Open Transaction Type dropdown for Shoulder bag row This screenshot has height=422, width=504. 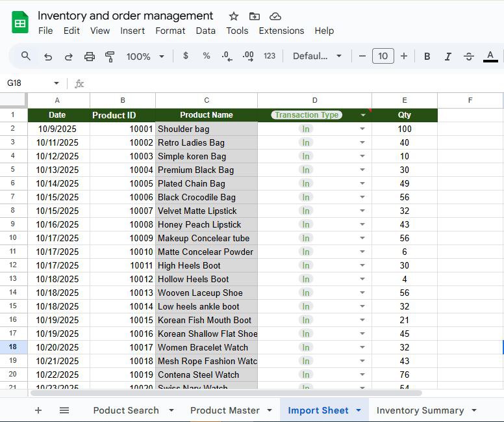[362, 129]
